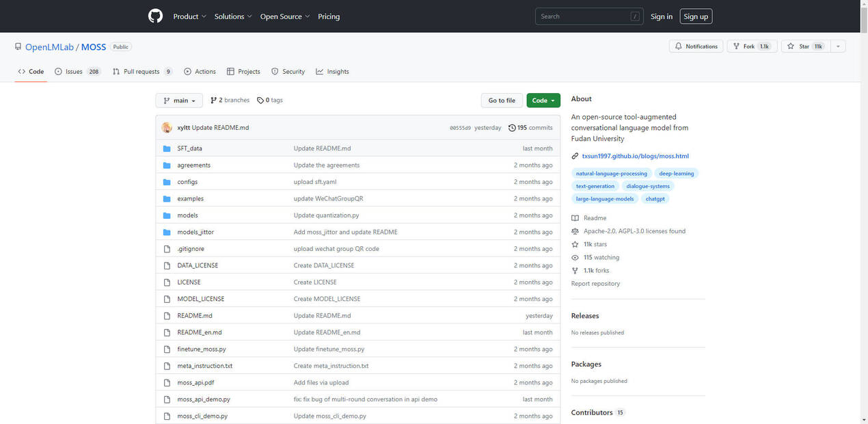The height and width of the screenshot is (424, 868).
Task: Click the link icon beside the website URL
Action: point(575,157)
